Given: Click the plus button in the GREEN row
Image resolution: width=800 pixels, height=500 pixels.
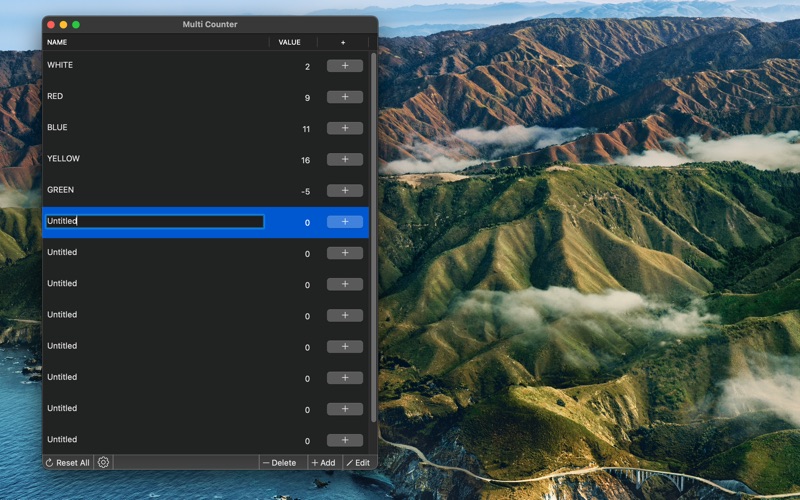Looking at the screenshot, I should [x=345, y=190].
